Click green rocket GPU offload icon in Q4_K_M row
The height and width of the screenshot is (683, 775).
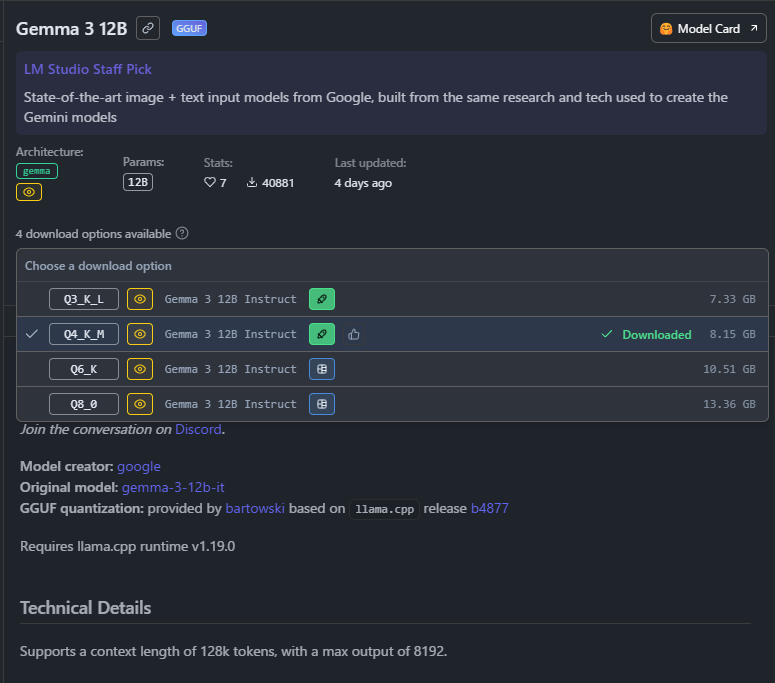322,334
